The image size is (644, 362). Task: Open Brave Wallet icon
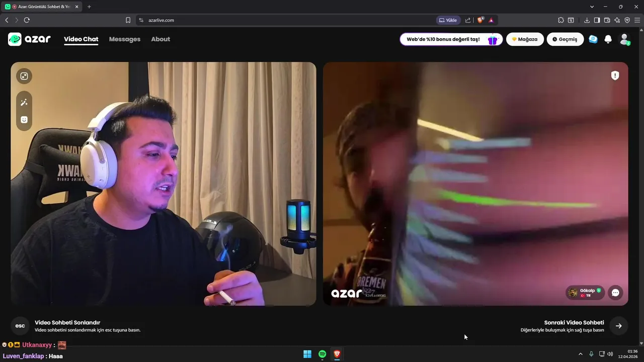[607, 20]
